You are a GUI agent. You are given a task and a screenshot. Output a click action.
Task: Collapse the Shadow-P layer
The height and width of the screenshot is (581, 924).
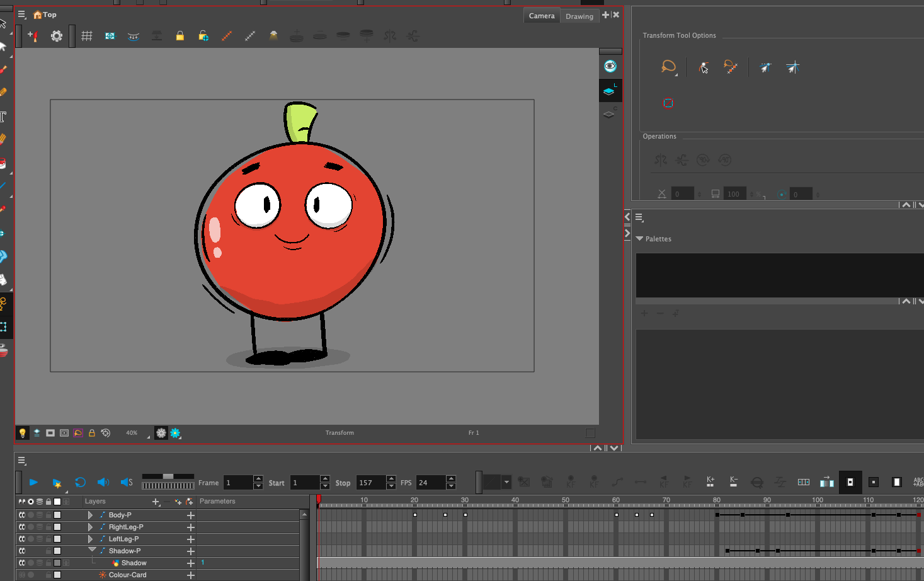click(x=92, y=550)
